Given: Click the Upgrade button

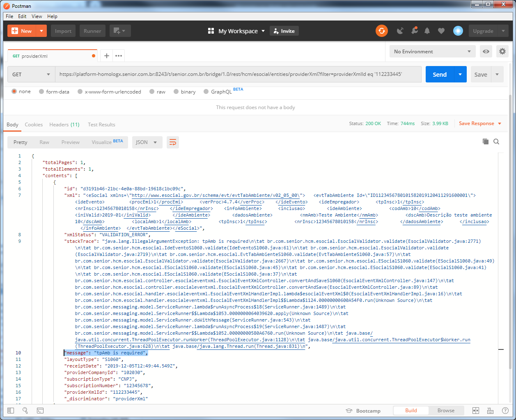Looking at the screenshot, I should point(483,31).
